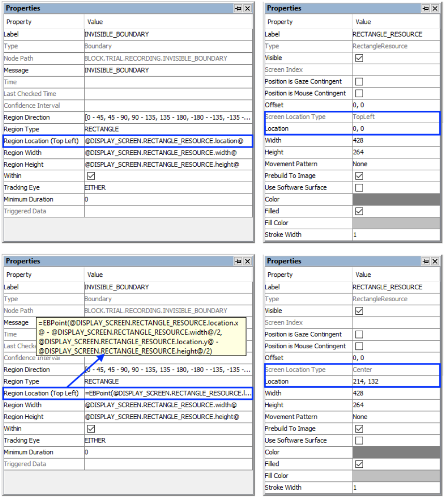Image resolution: width=448 pixels, height=501 pixels.
Task: Open the Color swatch in top-right panel
Action: (x=396, y=199)
